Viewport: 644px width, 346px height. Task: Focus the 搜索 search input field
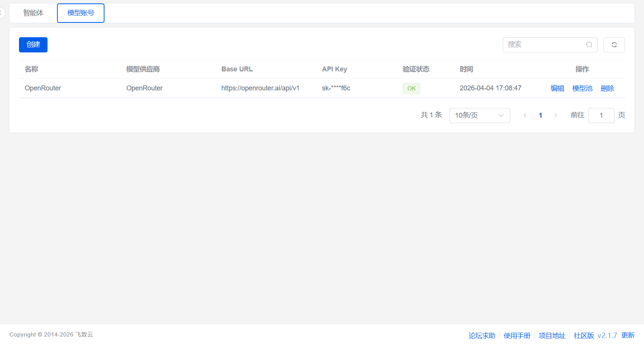pyautogui.click(x=545, y=45)
